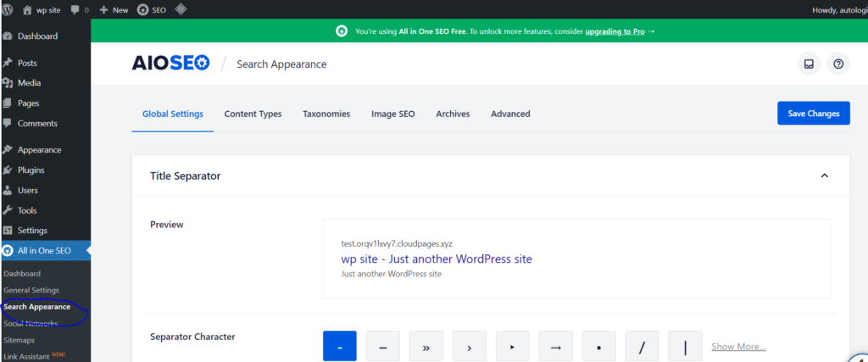Expand more separators with Show More
Viewport: 868px width, 362px height.
point(738,346)
